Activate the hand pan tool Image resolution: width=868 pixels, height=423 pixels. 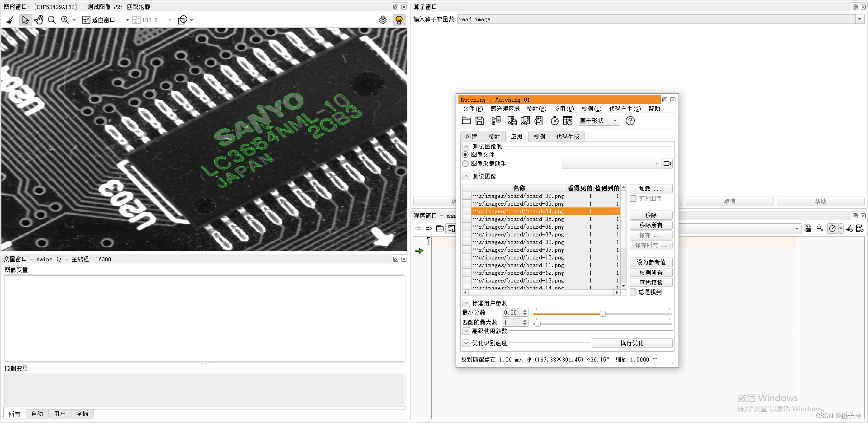[x=39, y=20]
